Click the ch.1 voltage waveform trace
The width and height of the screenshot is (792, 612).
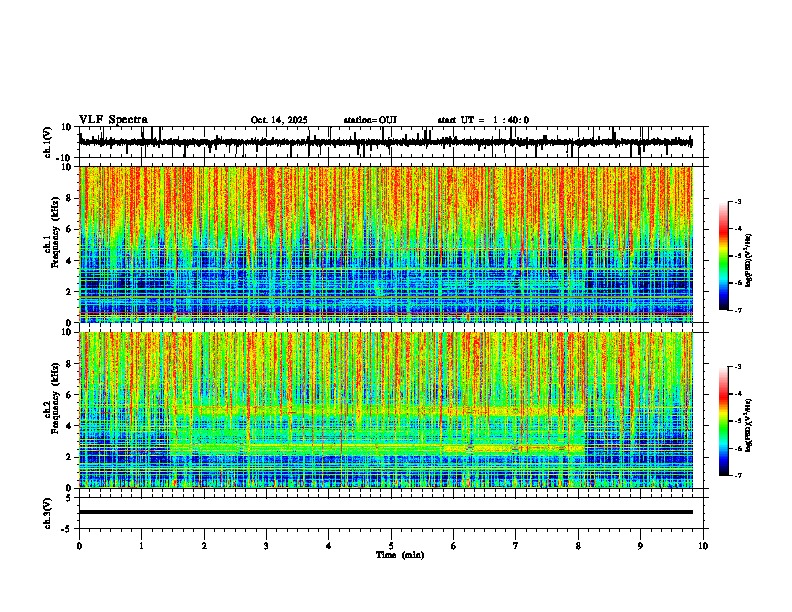click(385, 142)
